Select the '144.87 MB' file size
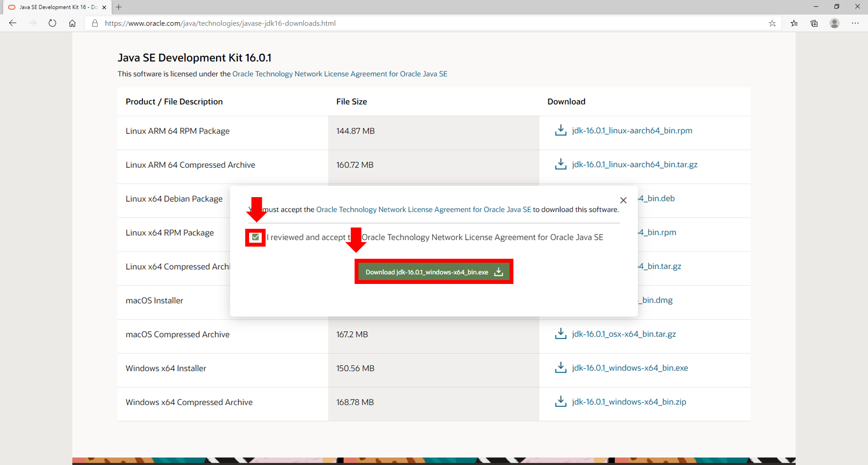Screen dimensions: 868x465 [355, 131]
